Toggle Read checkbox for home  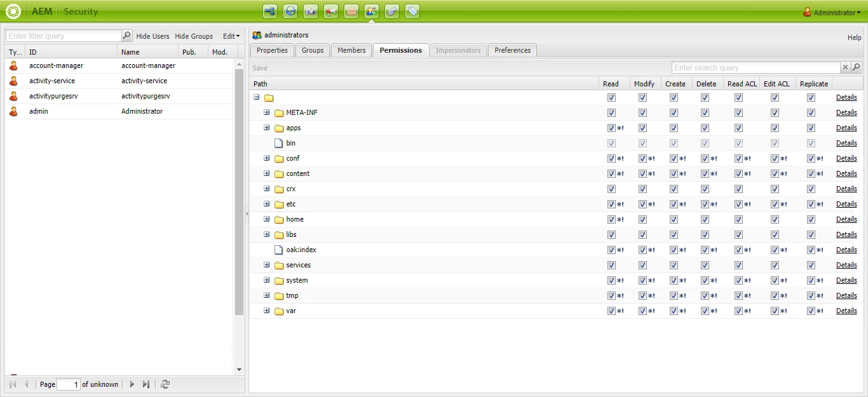[x=611, y=219]
